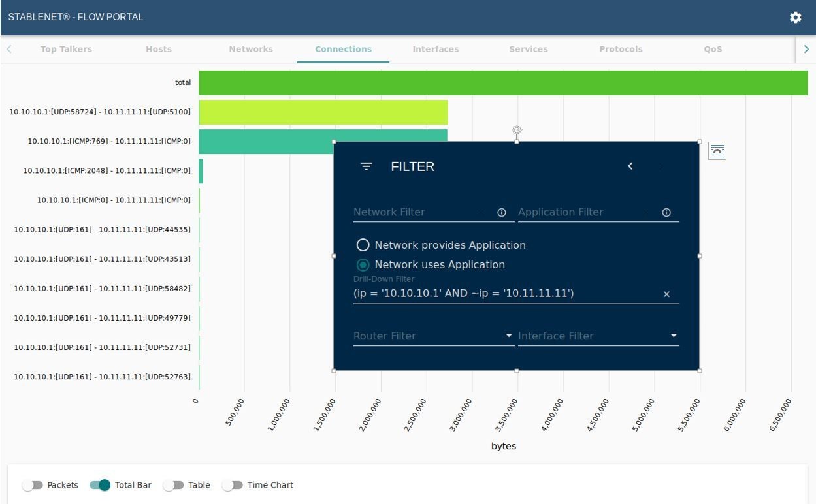Click the filter list icon beside FILTER
816x504 pixels.
(x=367, y=166)
